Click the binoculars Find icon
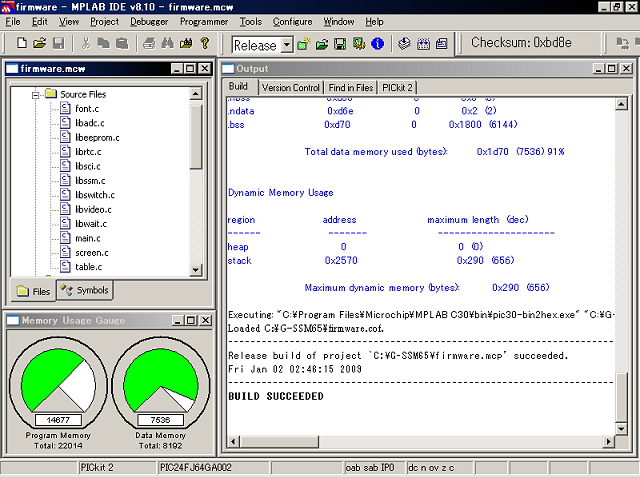The image size is (640, 478). pos(167,44)
